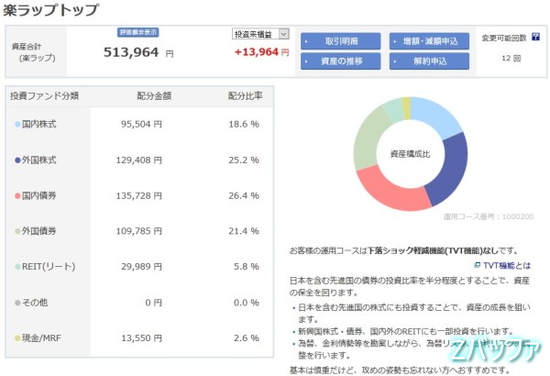This screenshot has width=550, height=376.
Task: Click the 12 回 remaining changes value
Action: point(511,58)
